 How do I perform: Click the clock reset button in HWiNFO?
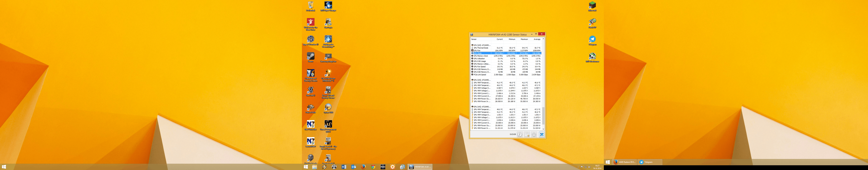point(520,135)
